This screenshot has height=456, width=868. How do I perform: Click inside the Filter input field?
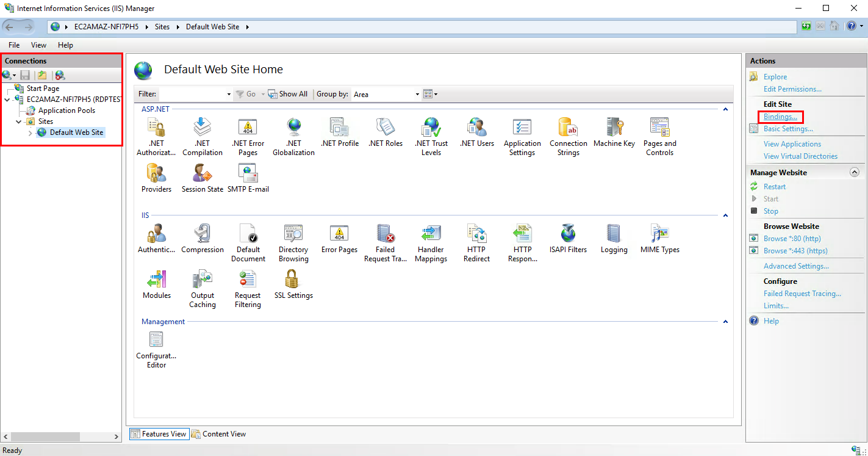[192, 95]
